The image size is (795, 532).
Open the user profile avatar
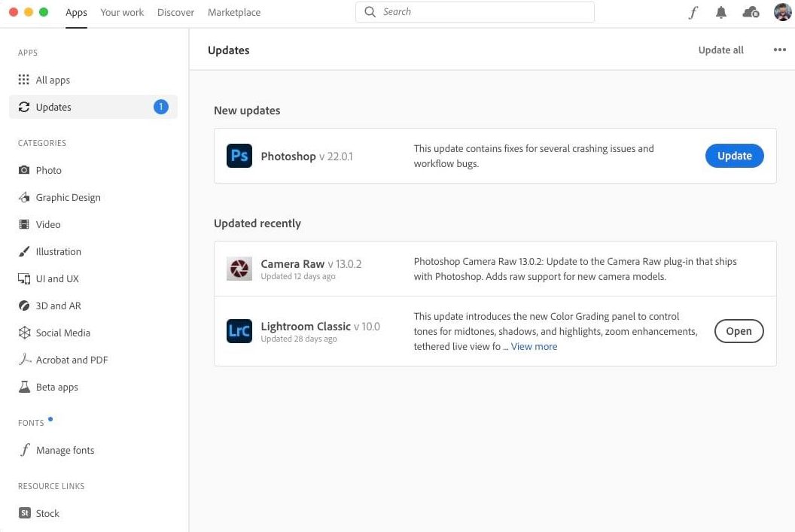[x=782, y=12]
